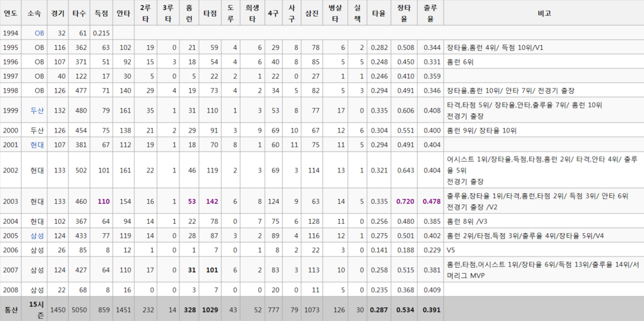Select the 출루율 column header
Screen dimensions: 644x321
(430, 13)
